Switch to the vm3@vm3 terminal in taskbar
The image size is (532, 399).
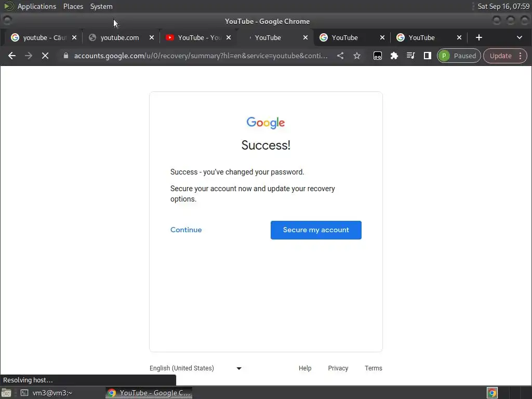46,393
